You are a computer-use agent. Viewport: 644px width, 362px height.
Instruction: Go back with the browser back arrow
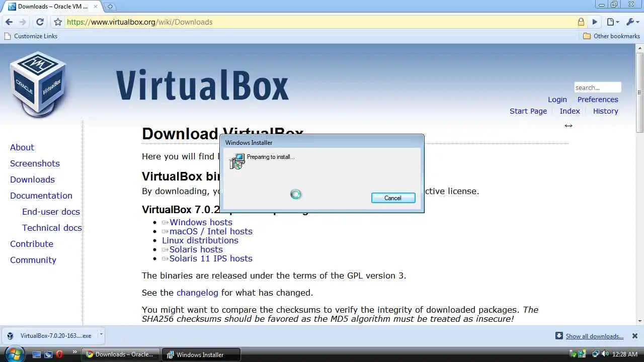[9, 22]
